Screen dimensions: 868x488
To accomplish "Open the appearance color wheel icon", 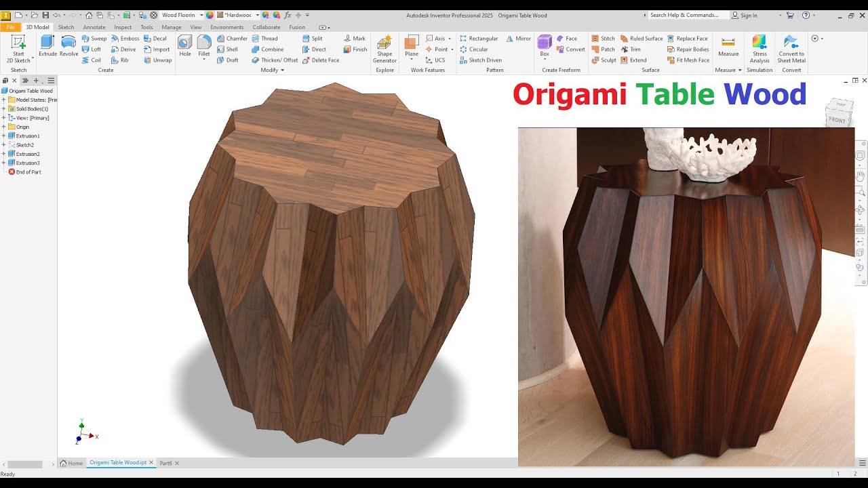I will (x=210, y=15).
